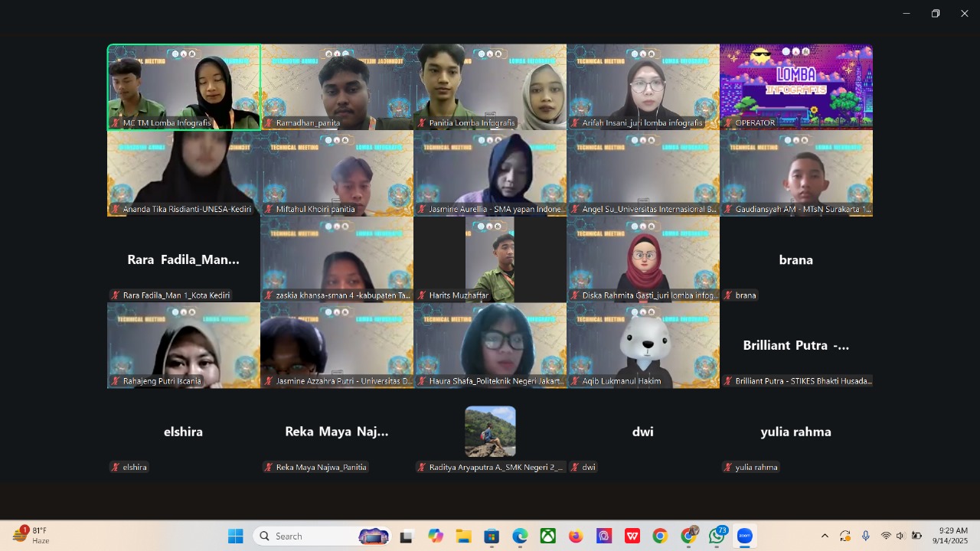Open the Xbox app in the taskbar
The height and width of the screenshot is (551, 980).
[x=548, y=536]
